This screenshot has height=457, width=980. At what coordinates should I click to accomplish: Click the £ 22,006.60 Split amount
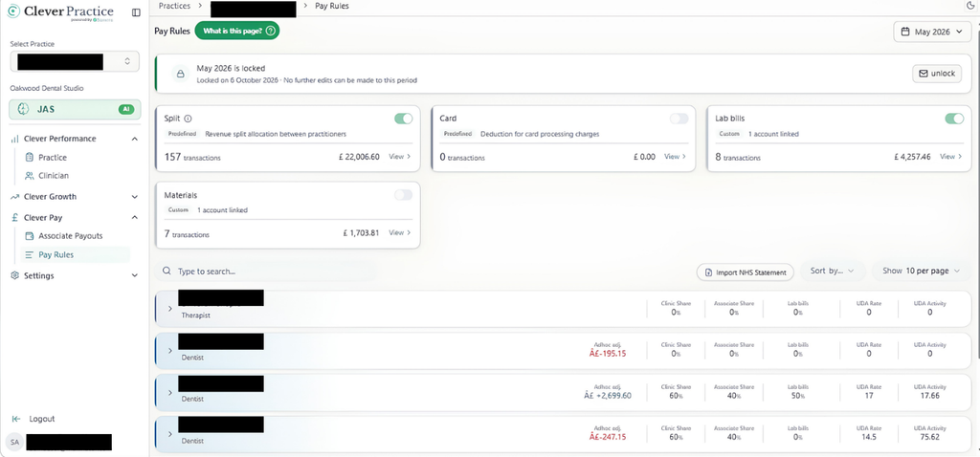[361, 157]
